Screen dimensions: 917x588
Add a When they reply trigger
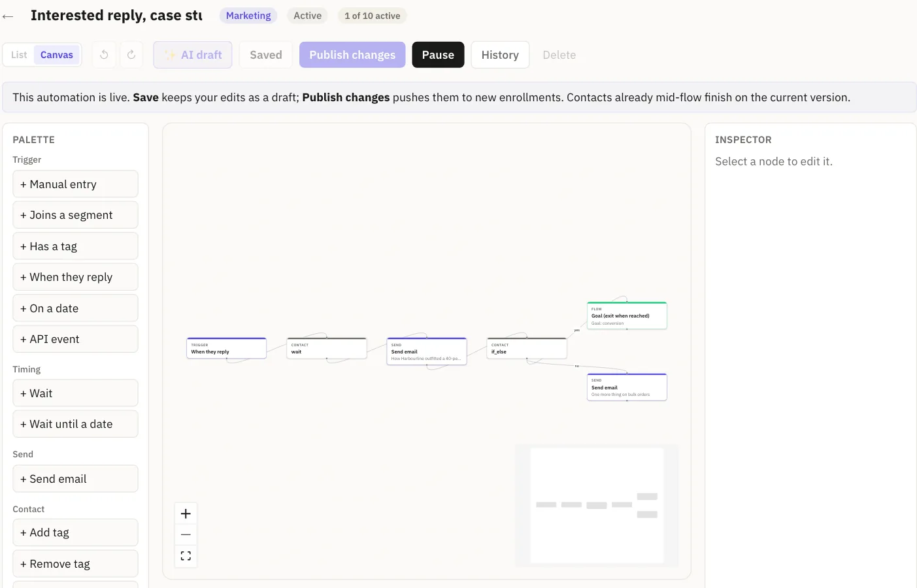[x=75, y=277]
